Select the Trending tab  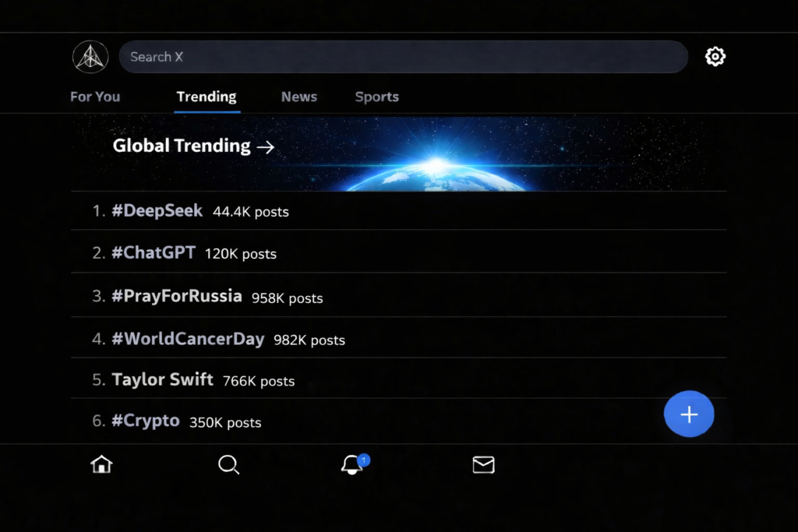click(x=206, y=97)
